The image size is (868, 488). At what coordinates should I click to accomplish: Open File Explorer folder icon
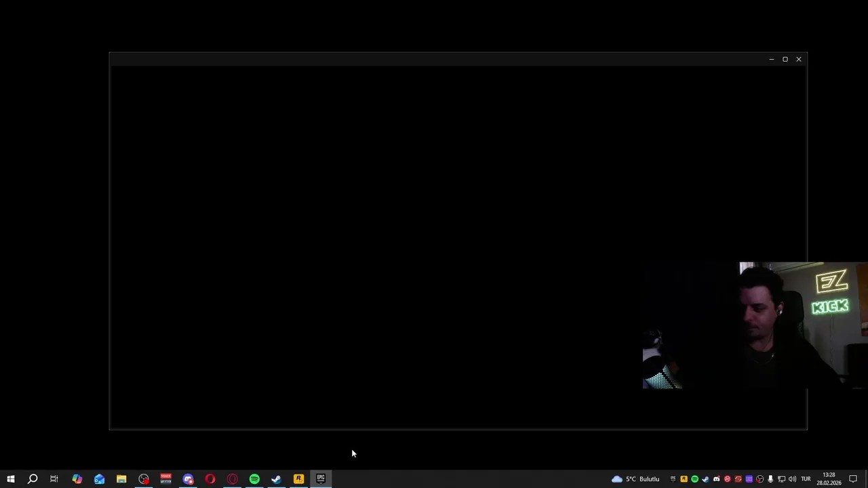pos(121,479)
